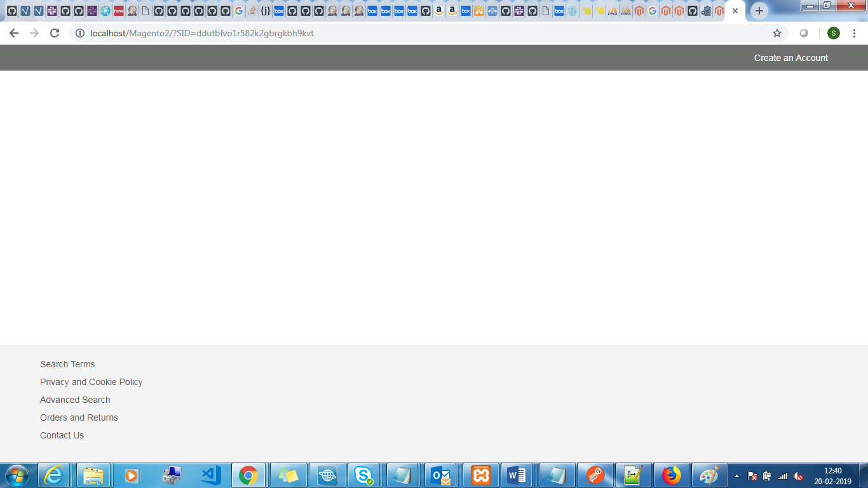Open the Search Terms footer link
Screen dimensions: 868x488
[x=67, y=364]
